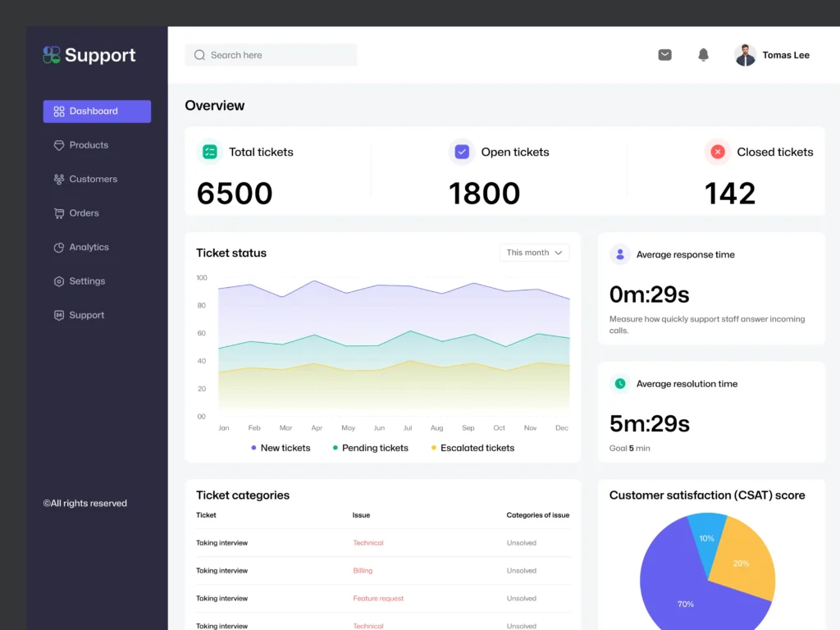Click the Categories of issue column header
The height and width of the screenshot is (630, 840).
coord(538,515)
